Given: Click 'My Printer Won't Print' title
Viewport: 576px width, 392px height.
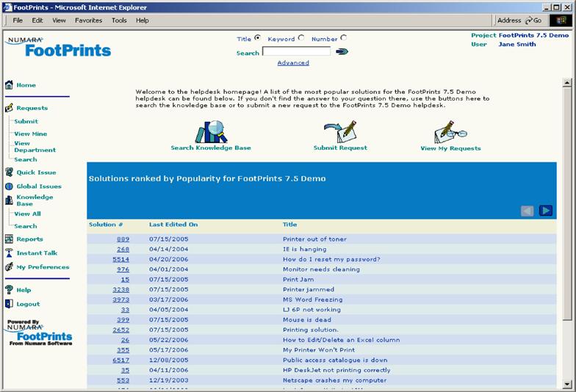Looking at the screenshot, I should click(x=319, y=349).
